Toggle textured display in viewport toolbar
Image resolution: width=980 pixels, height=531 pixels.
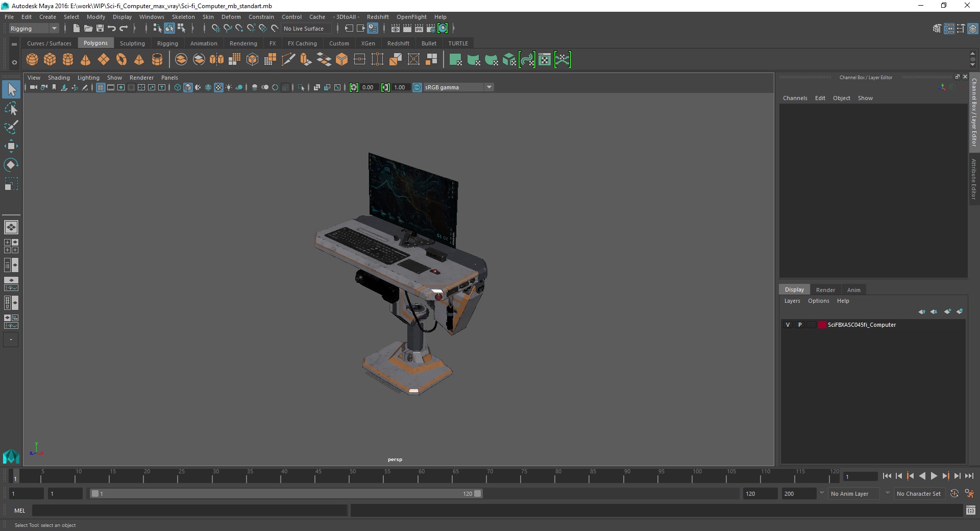pos(218,88)
